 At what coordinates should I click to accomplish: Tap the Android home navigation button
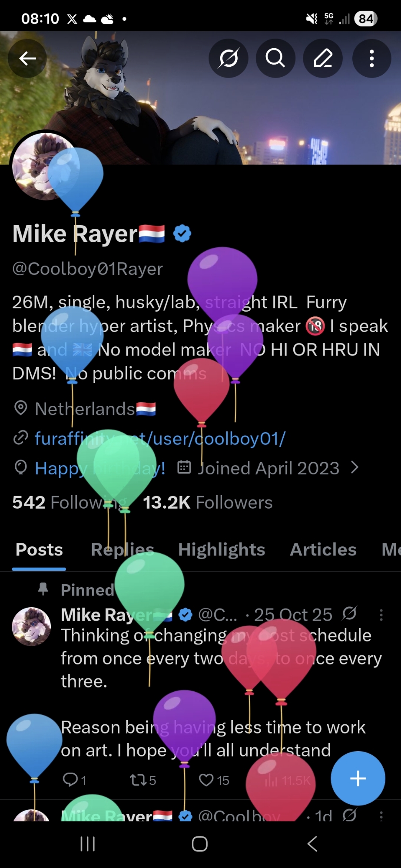pos(200,844)
